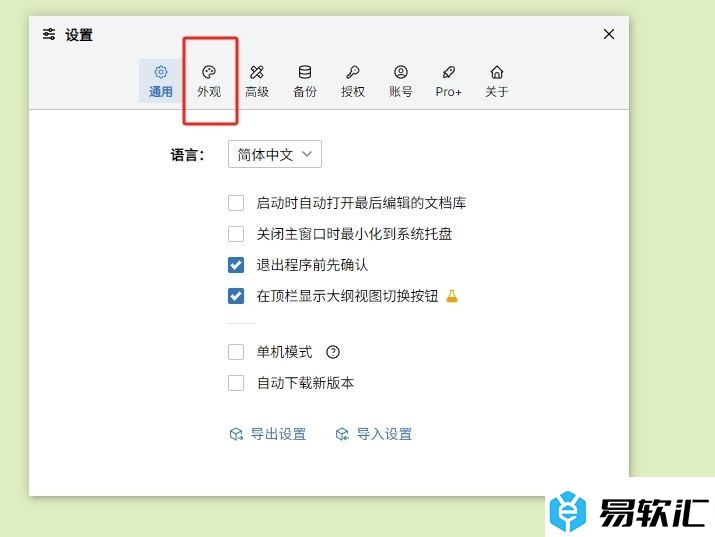Open the 高级 advanced tab
The height and width of the screenshot is (537, 715).
[x=257, y=81]
